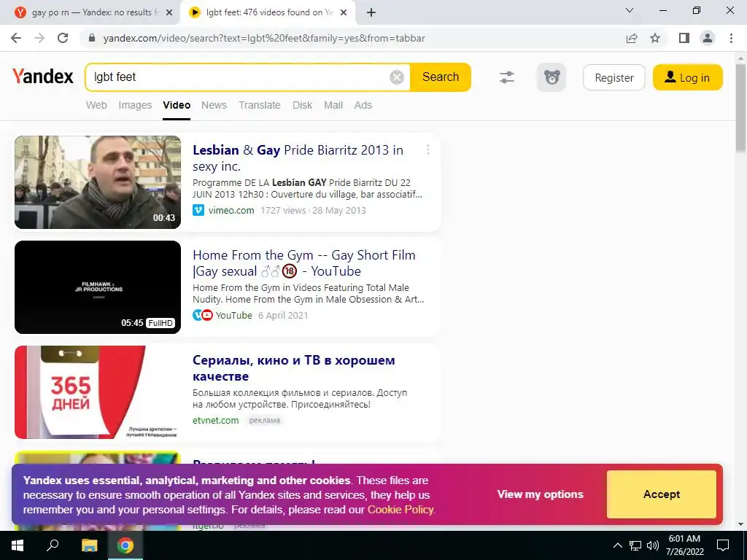Screen dimensions: 747x560
Task: Click the Yandex logo
Action: tap(43, 76)
